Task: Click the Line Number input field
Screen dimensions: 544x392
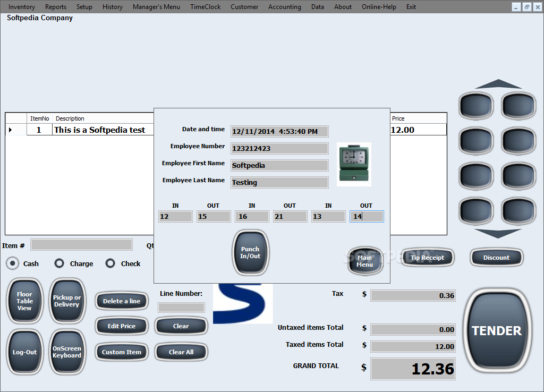Action: (x=181, y=308)
